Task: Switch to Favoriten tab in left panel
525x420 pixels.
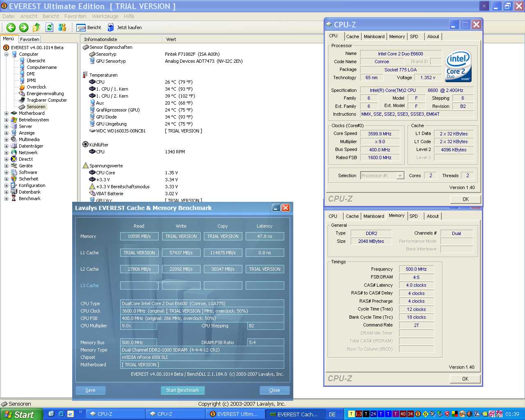Action: click(x=30, y=39)
